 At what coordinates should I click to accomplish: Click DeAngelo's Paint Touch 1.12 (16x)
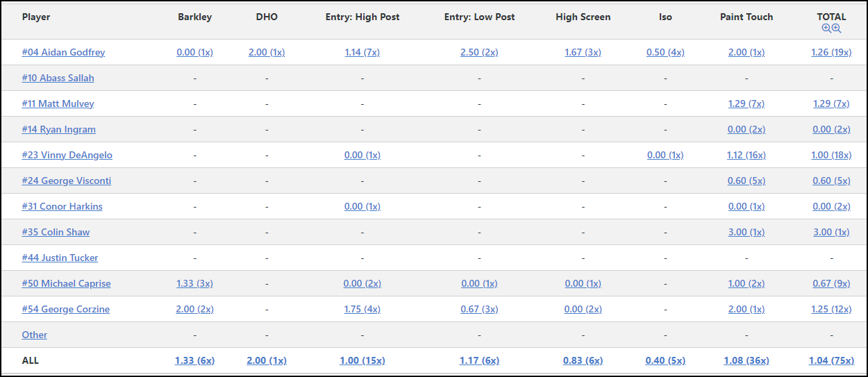(746, 155)
